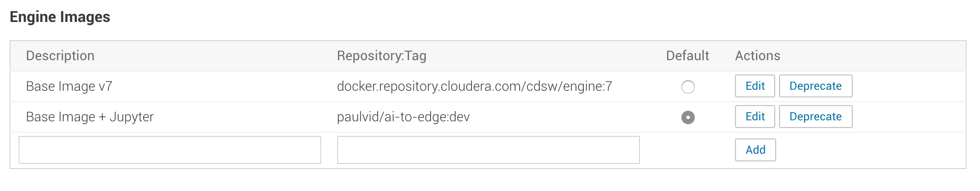Edit the Base Image + Jupyter engine

tap(755, 117)
